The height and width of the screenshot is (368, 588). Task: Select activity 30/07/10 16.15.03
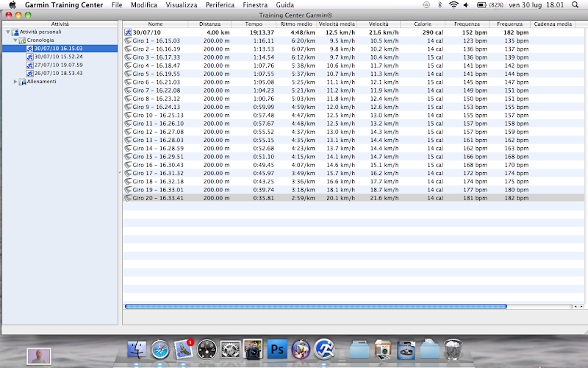coord(59,49)
